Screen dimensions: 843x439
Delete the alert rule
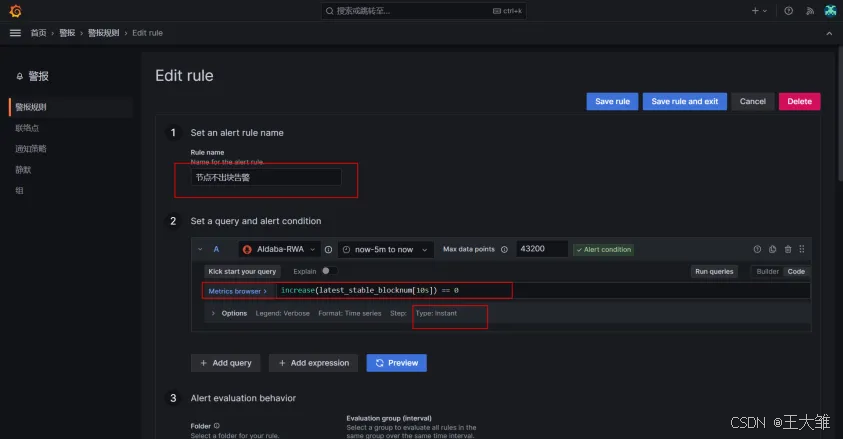click(x=799, y=101)
